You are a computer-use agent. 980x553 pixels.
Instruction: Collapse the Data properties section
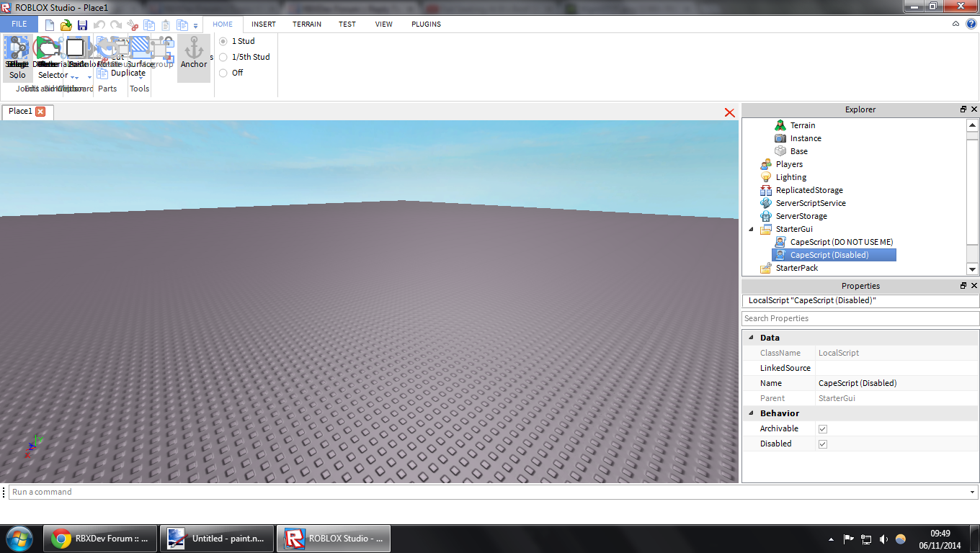(x=752, y=338)
